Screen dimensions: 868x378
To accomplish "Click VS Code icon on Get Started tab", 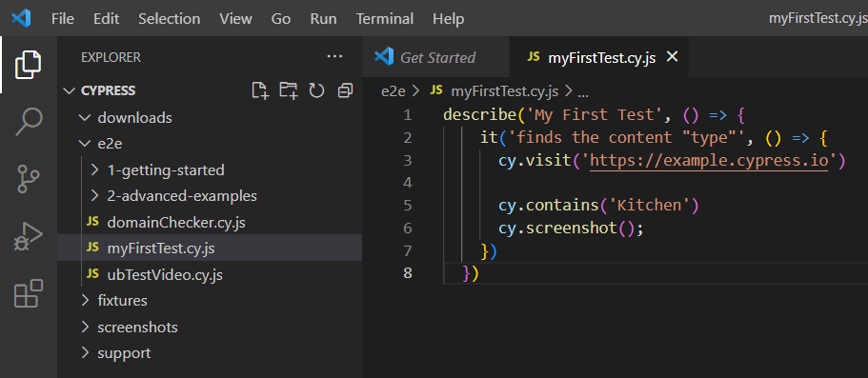I will (x=384, y=56).
